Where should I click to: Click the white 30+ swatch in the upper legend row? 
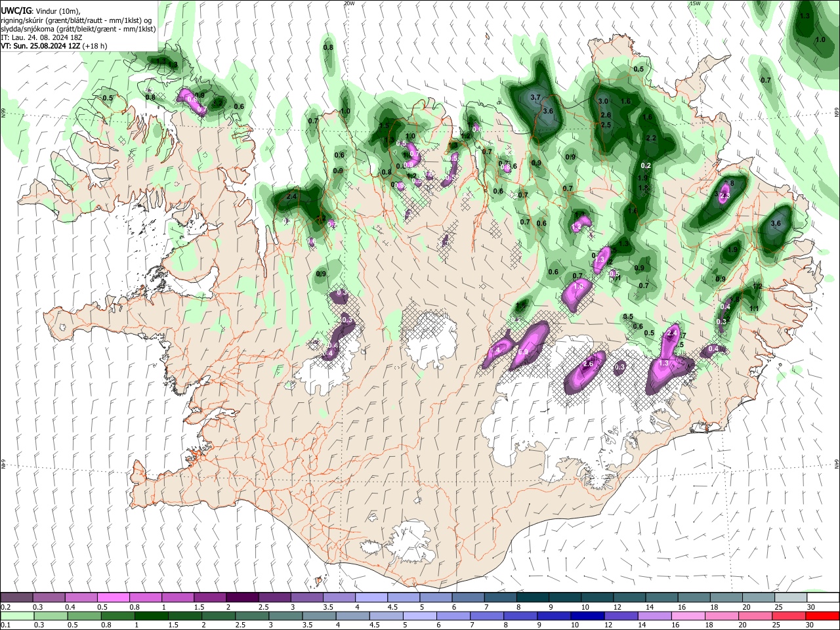pyautogui.click(x=822, y=598)
